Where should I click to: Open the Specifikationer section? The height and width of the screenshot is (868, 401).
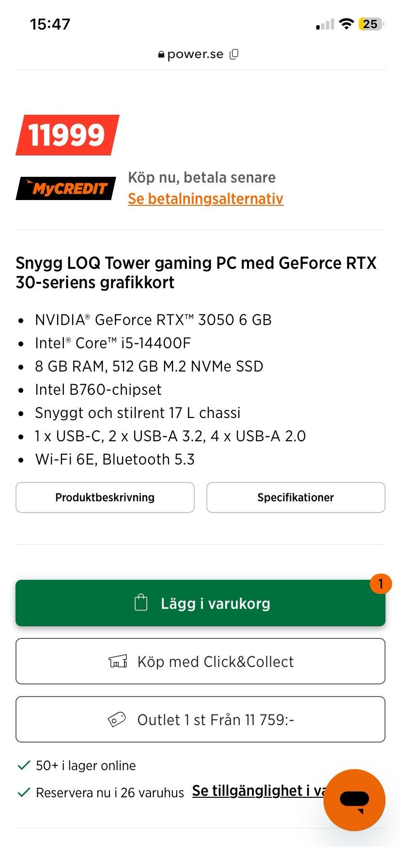click(x=295, y=497)
